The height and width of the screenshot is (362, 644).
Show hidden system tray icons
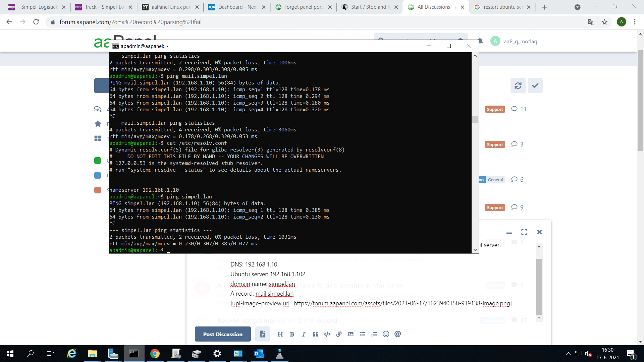[x=568, y=354]
